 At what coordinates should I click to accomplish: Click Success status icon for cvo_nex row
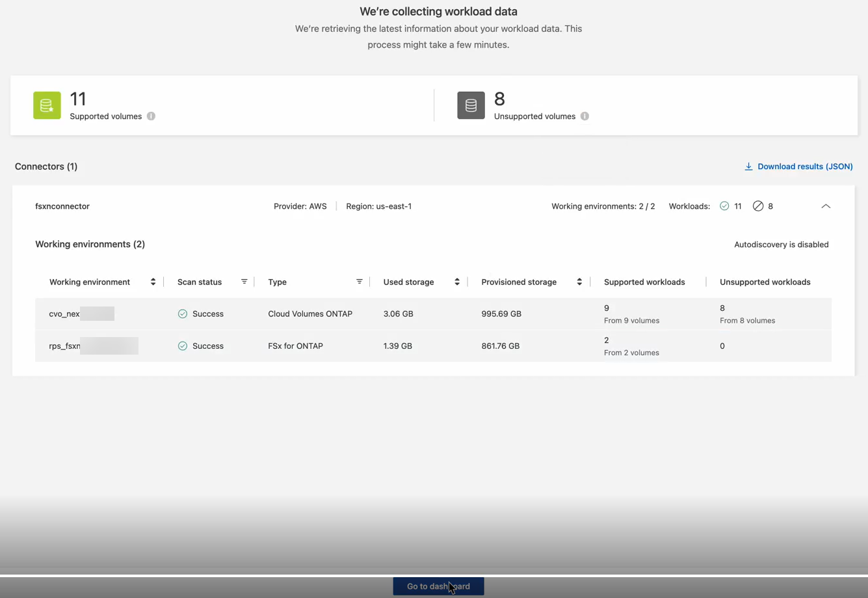183,314
